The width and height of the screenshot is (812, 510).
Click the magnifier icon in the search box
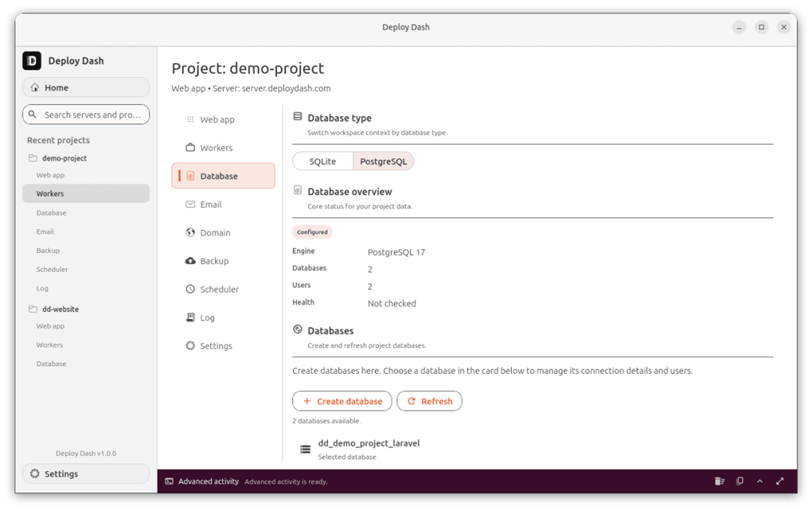32,115
